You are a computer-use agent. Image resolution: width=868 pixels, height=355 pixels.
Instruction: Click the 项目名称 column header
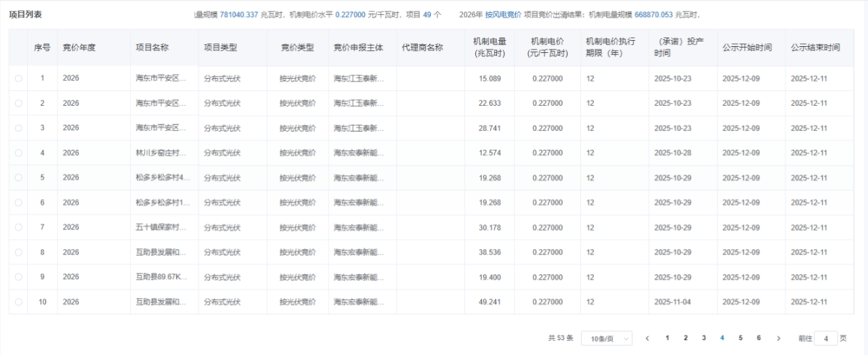[152, 48]
